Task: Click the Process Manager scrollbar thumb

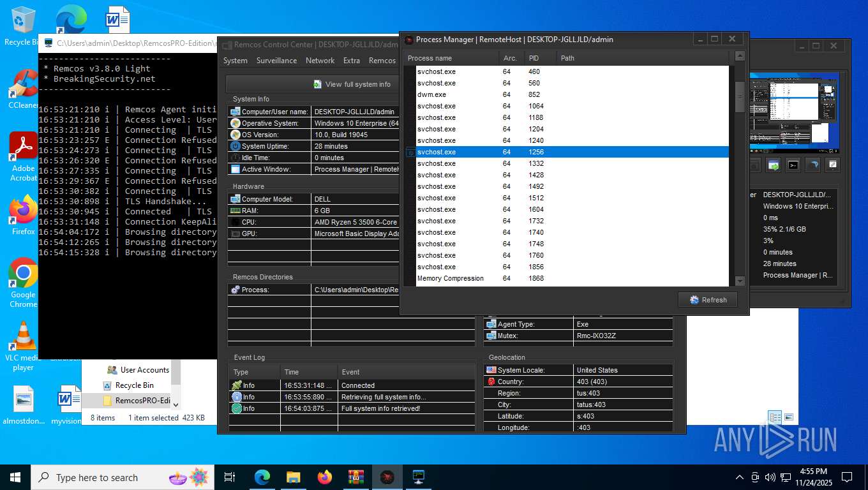Action: click(740, 96)
